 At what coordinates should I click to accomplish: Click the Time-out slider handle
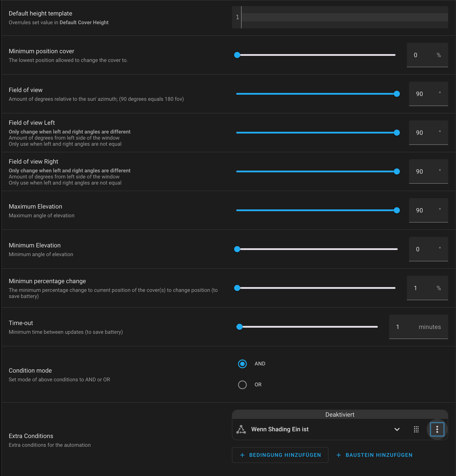pyautogui.click(x=239, y=327)
